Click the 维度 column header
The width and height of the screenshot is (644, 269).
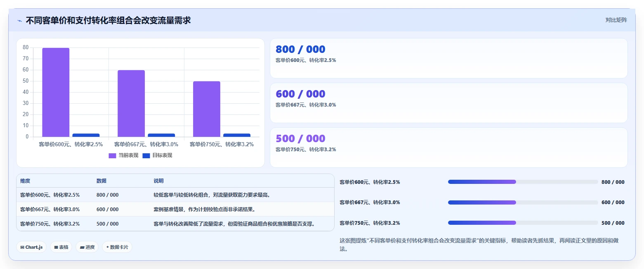click(x=25, y=181)
